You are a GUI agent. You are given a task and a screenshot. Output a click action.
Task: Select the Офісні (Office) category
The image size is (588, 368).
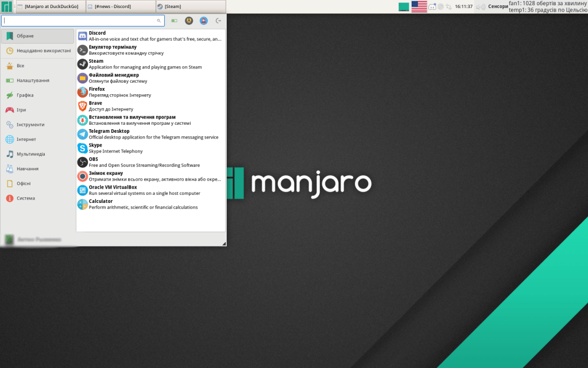(37, 183)
